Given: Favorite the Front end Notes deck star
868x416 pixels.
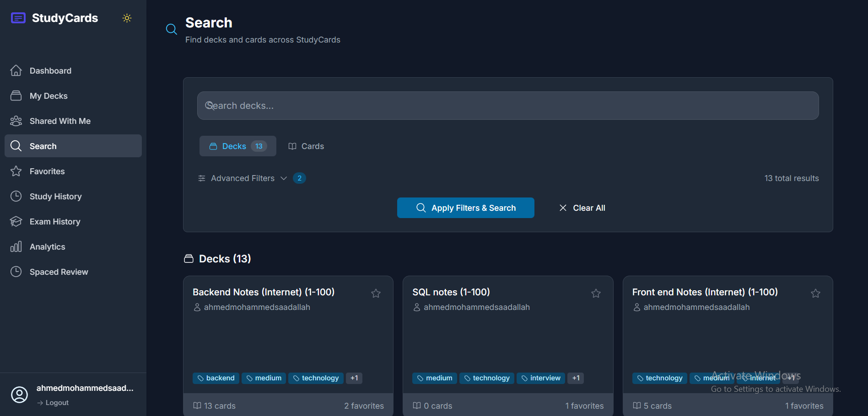Looking at the screenshot, I should (x=815, y=293).
